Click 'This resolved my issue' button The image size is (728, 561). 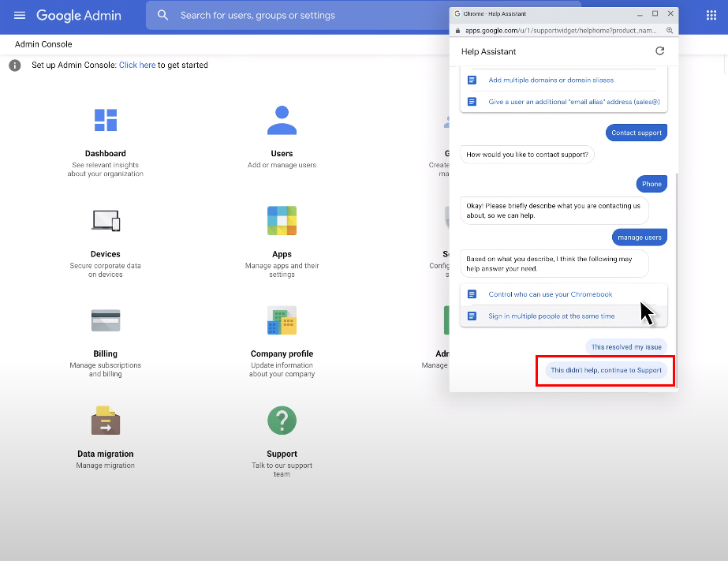point(626,347)
